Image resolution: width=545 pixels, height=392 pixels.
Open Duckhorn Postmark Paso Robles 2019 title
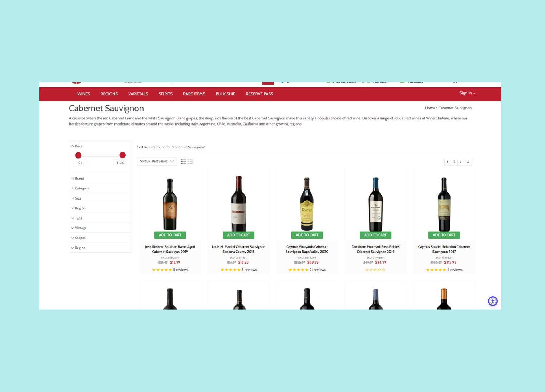[x=375, y=249]
